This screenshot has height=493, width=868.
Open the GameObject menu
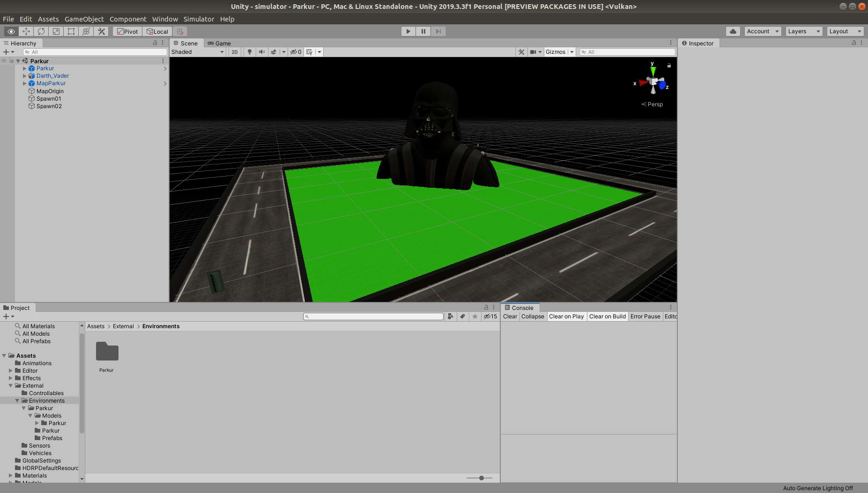click(84, 19)
